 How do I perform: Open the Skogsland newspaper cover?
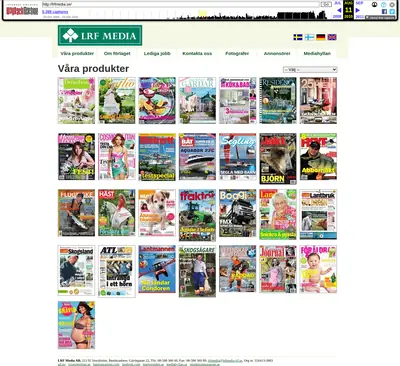click(x=76, y=270)
